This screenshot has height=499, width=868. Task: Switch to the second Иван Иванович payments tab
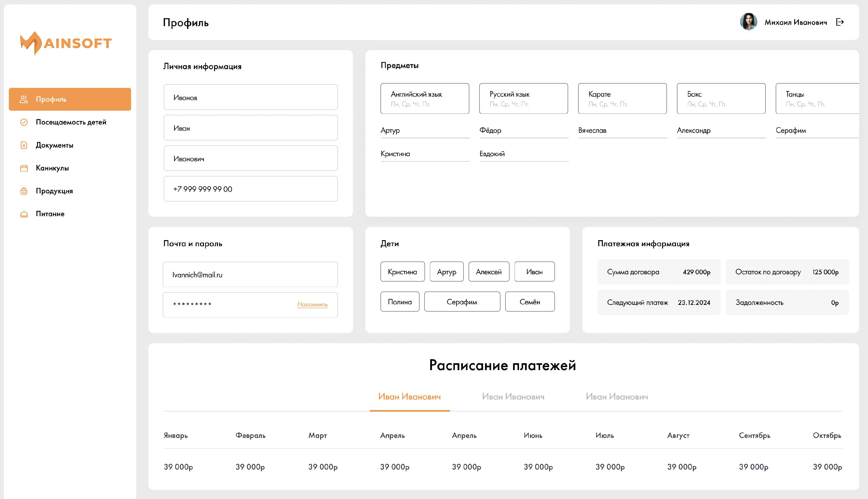click(x=513, y=397)
